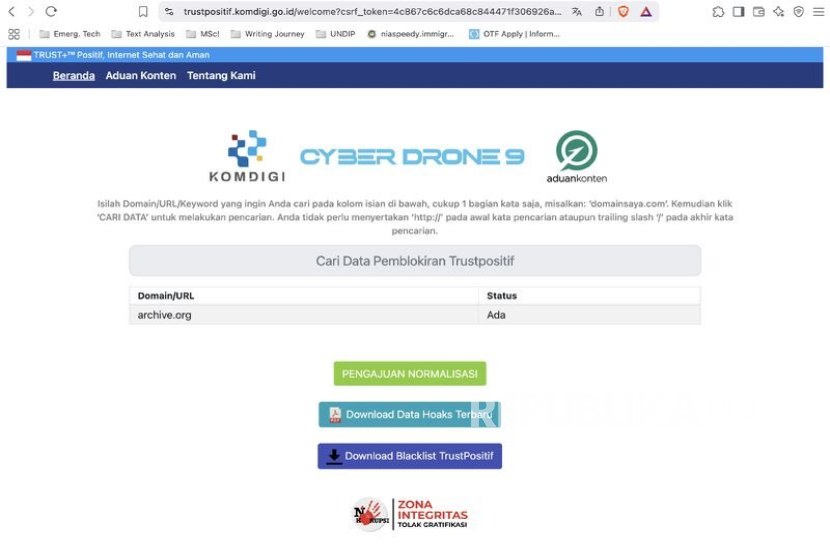Screen dimensions: 830x556
Task: Open the OTF Apply bookmark
Action: point(514,34)
